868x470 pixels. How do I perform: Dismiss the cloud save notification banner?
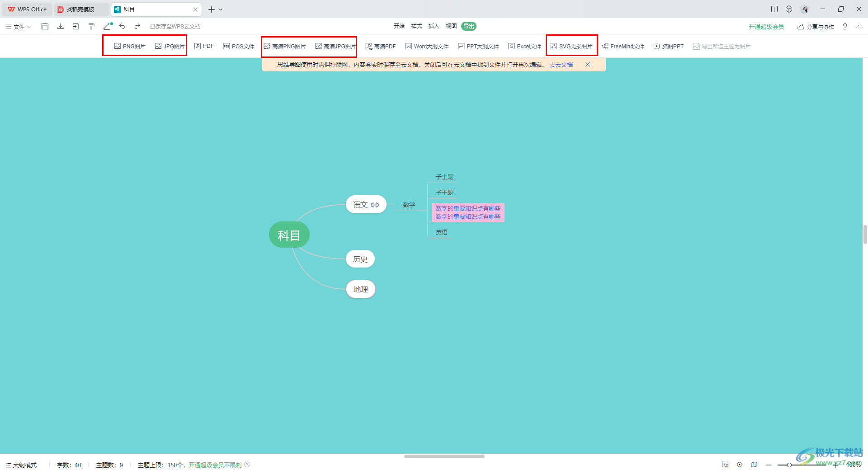click(x=588, y=65)
